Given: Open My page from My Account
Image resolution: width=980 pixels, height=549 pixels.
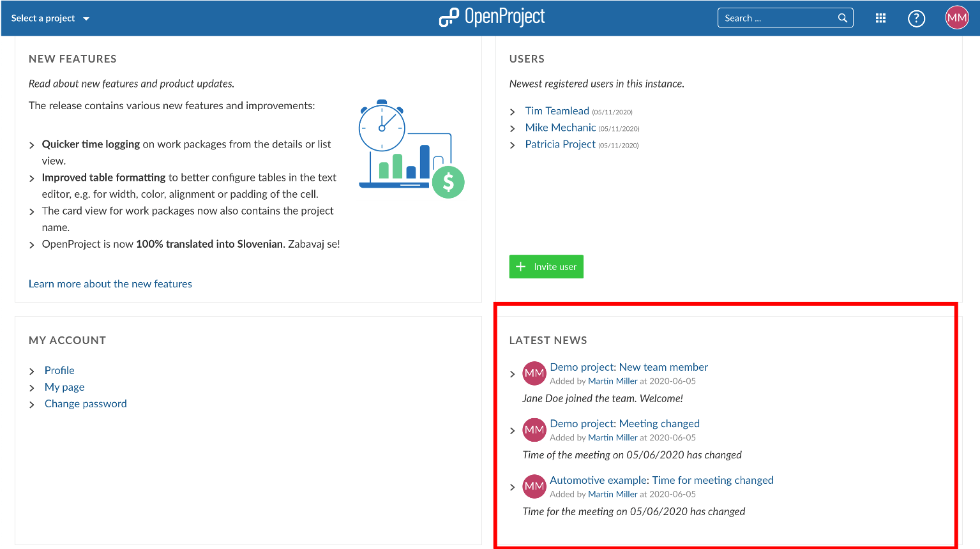Looking at the screenshot, I should point(64,387).
